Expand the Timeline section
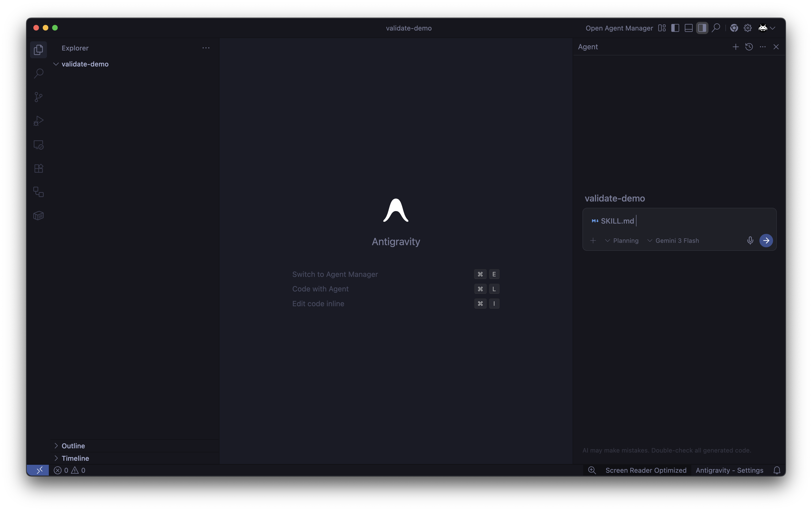 [75, 458]
